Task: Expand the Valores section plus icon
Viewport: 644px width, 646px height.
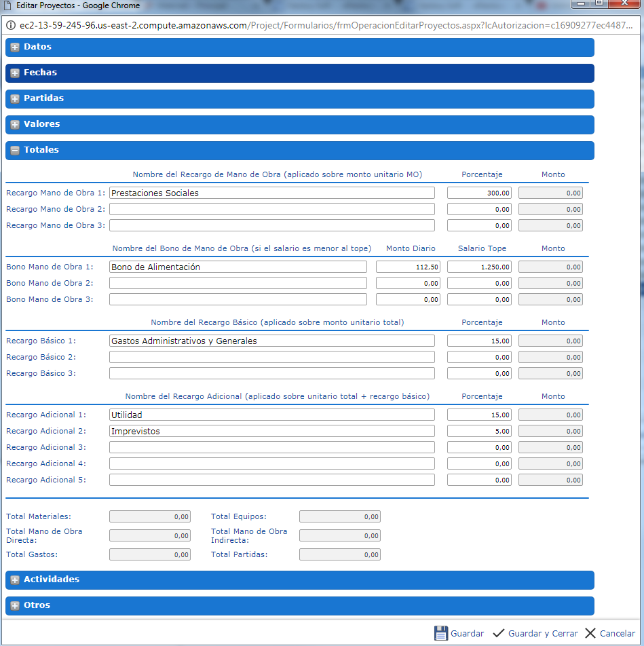Action: 15,125
